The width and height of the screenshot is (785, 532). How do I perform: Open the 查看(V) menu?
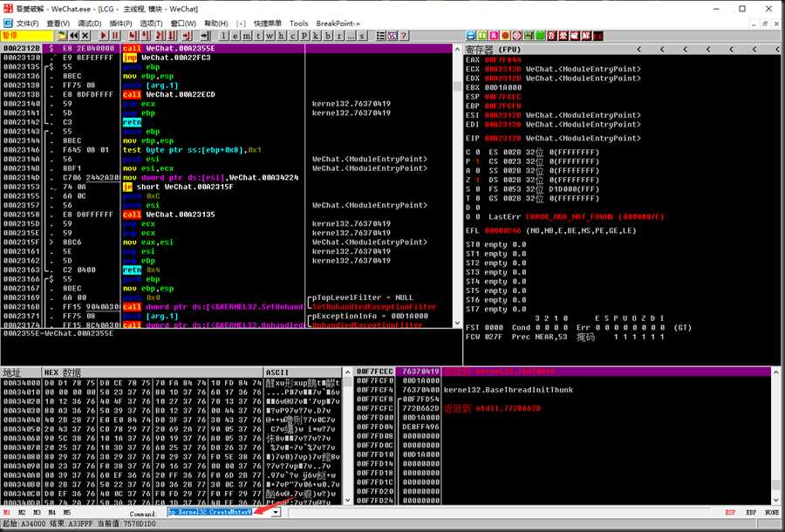click(x=58, y=23)
